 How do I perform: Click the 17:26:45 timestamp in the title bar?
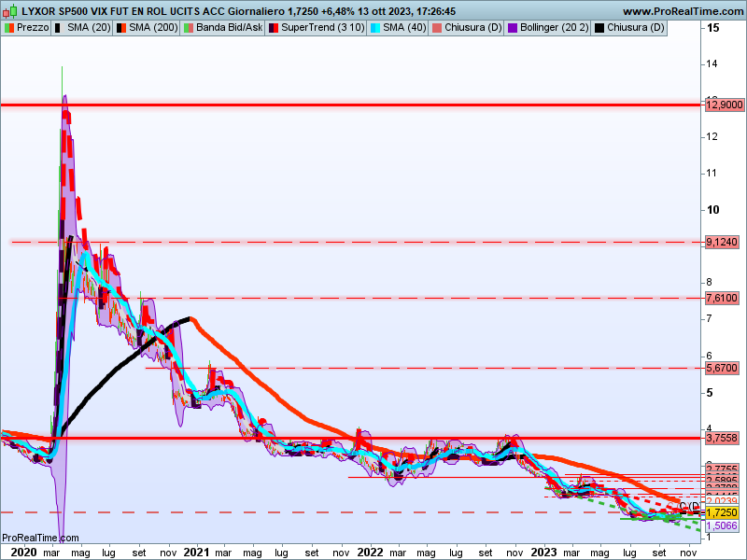coord(436,11)
